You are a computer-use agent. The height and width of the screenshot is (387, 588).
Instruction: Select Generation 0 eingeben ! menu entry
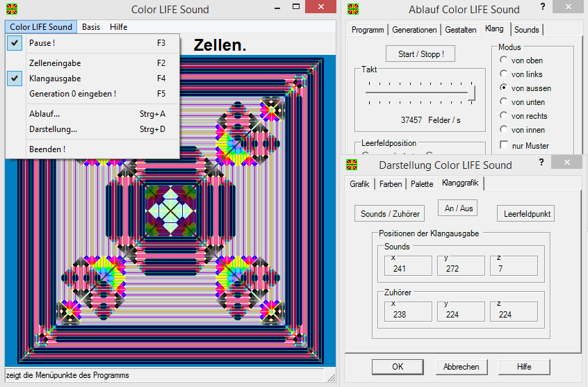92,94
